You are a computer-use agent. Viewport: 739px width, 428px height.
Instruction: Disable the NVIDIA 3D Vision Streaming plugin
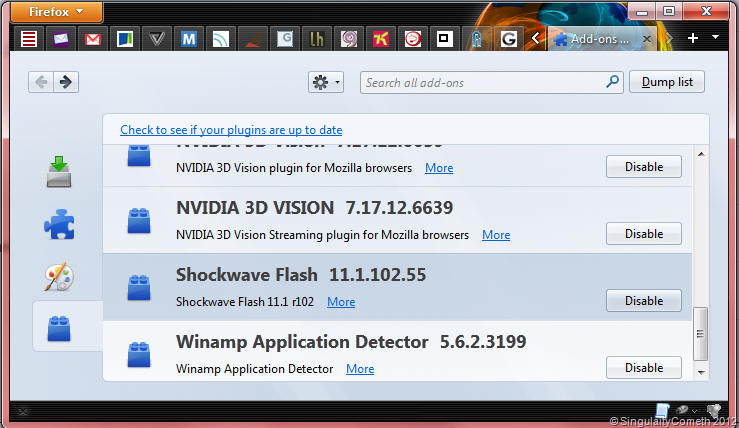pyautogui.click(x=644, y=234)
